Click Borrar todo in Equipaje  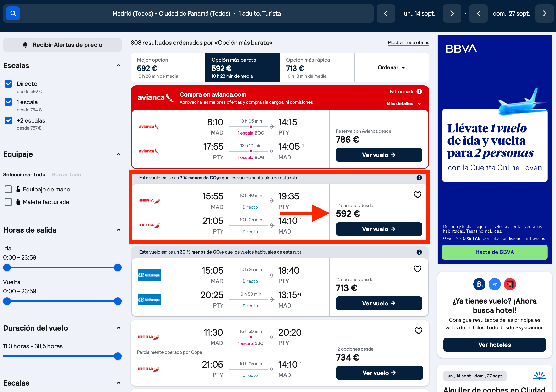click(67, 174)
